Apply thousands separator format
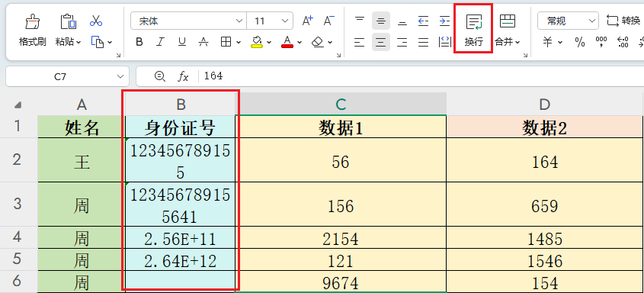This screenshot has width=644, height=293. 601,41
